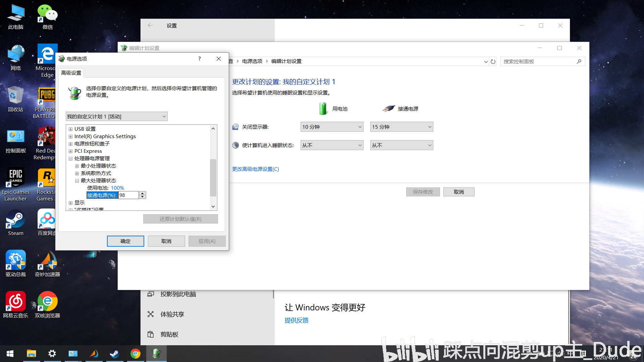Expand Intel(R) Graphics Settings node
644x362 pixels.
point(70,136)
